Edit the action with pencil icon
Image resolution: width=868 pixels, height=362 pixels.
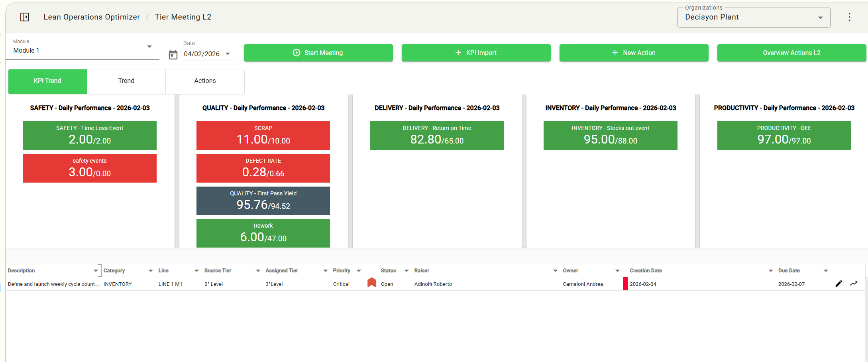coord(839,284)
